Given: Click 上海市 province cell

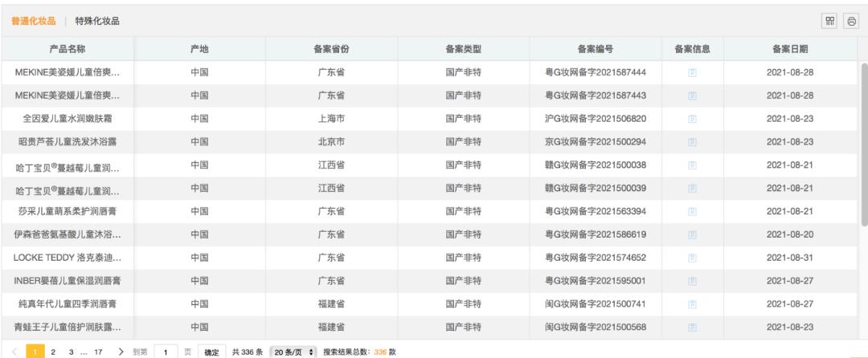Looking at the screenshot, I should 331,119.
